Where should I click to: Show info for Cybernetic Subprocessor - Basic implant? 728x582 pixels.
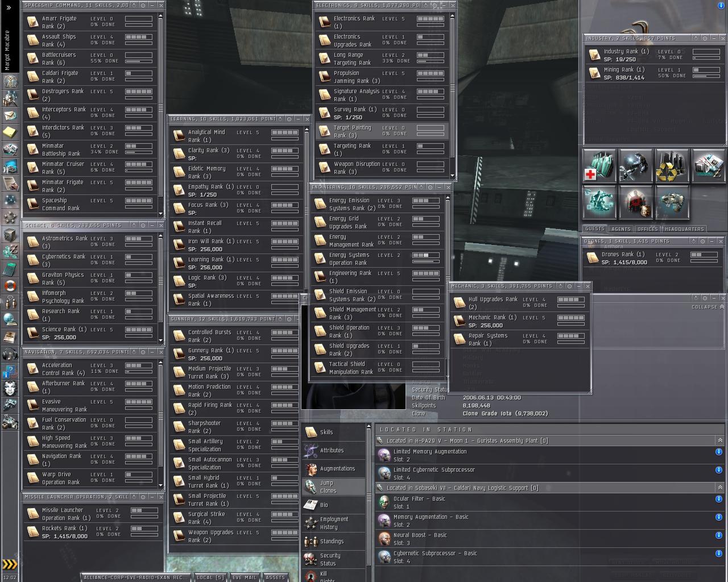[x=719, y=554]
